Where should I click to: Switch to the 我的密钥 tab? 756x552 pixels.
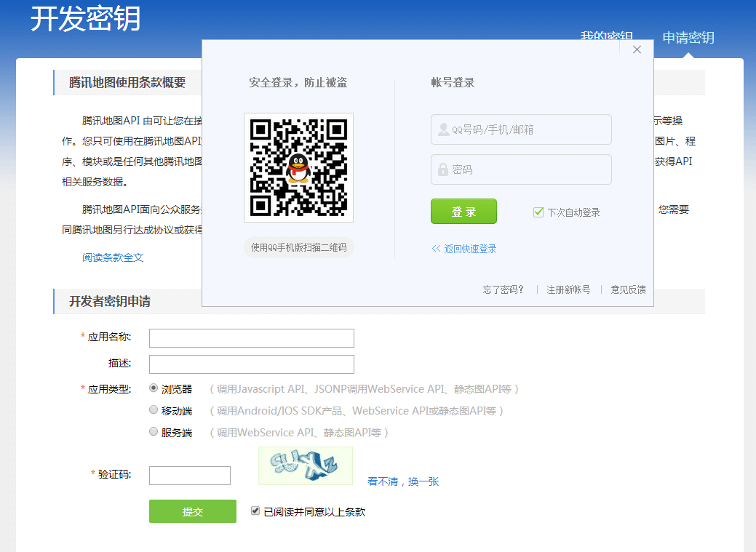pos(606,36)
